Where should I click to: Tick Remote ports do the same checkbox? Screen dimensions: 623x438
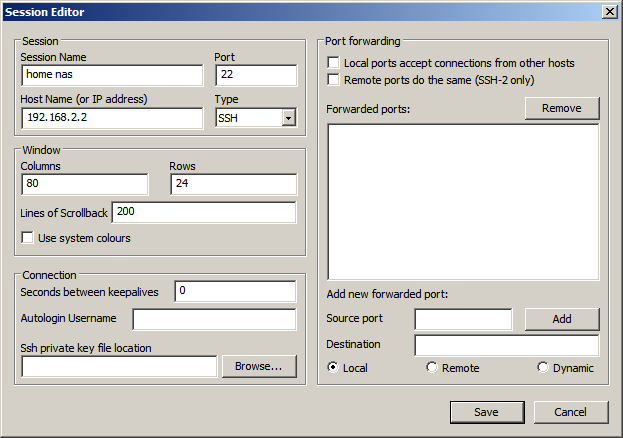(333, 80)
